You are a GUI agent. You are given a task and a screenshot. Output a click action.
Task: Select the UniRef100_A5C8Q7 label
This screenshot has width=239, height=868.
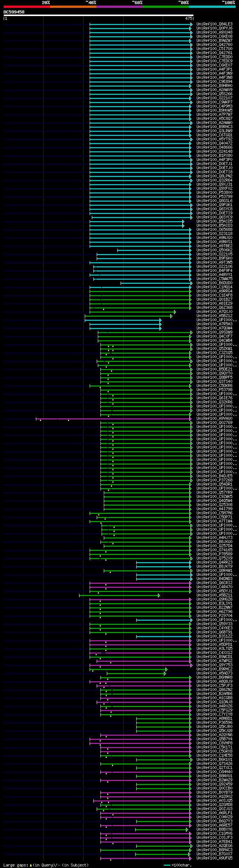click(x=214, y=119)
